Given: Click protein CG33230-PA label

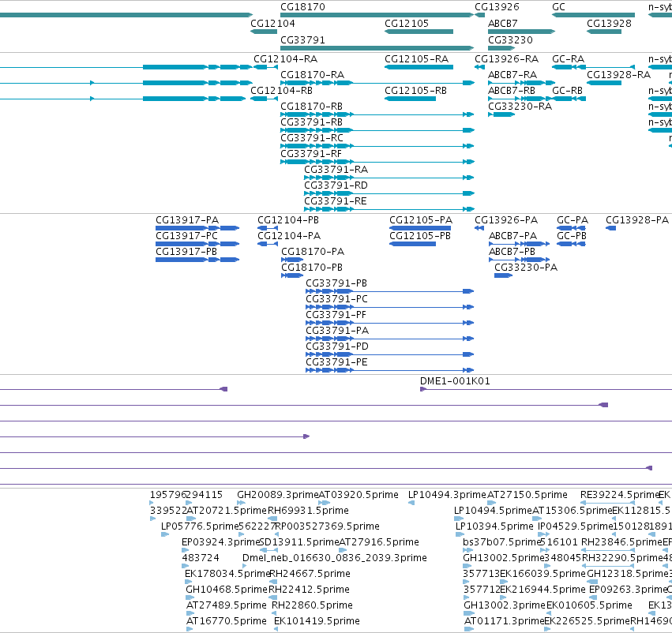Looking at the screenshot, I should tap(526, 268).
